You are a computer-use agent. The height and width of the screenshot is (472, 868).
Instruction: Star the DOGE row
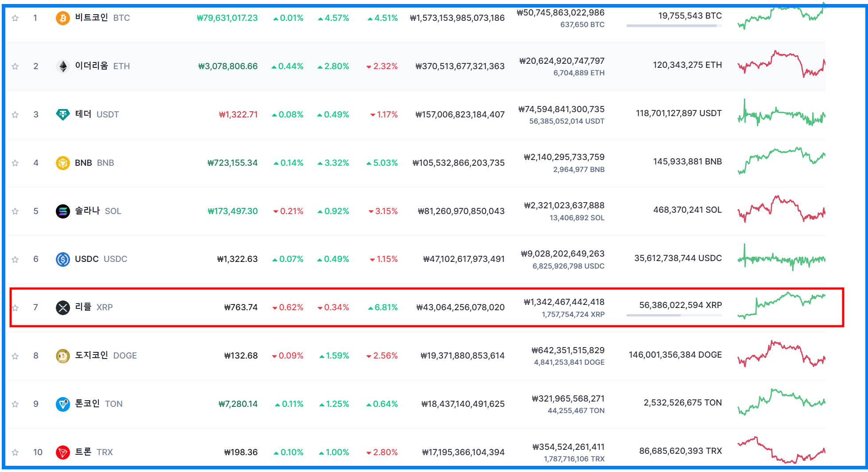(15, 356)
